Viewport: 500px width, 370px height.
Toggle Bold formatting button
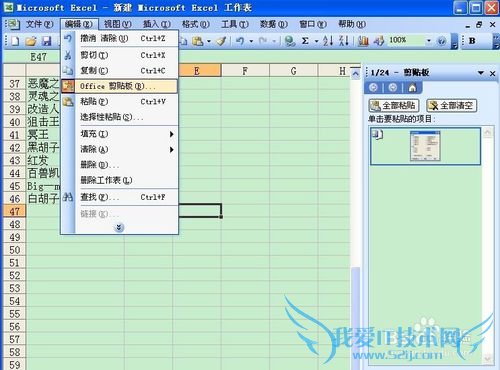tap(472, 41)
